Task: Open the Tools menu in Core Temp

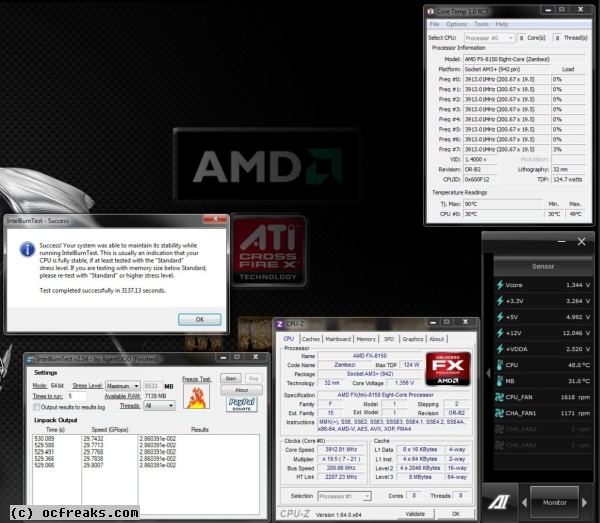Action: point(481,24)
